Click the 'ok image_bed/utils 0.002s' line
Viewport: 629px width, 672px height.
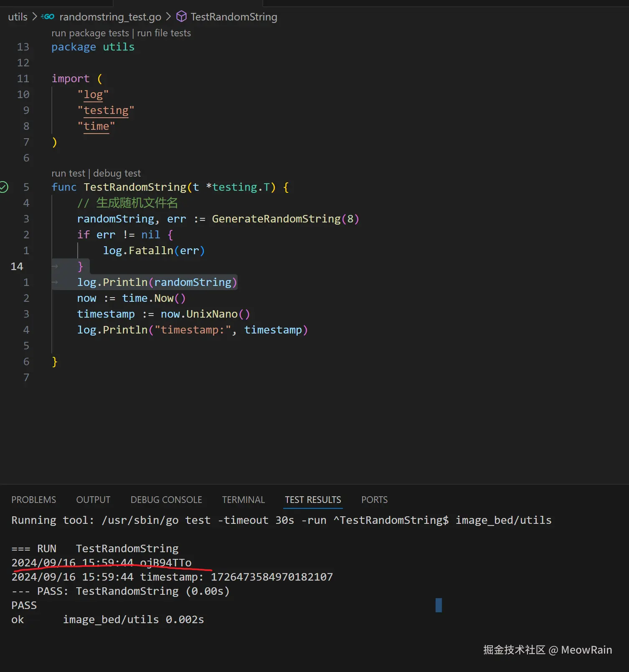tap(108, 619)
